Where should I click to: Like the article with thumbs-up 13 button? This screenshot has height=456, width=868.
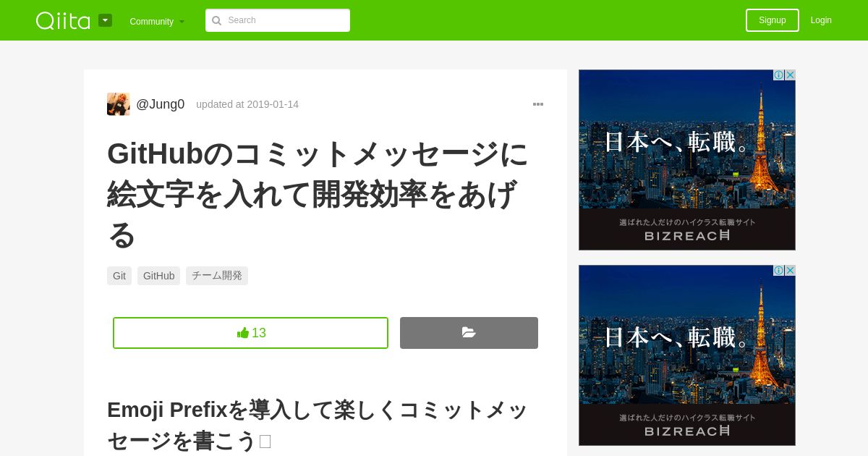click(x=250, y=333)
